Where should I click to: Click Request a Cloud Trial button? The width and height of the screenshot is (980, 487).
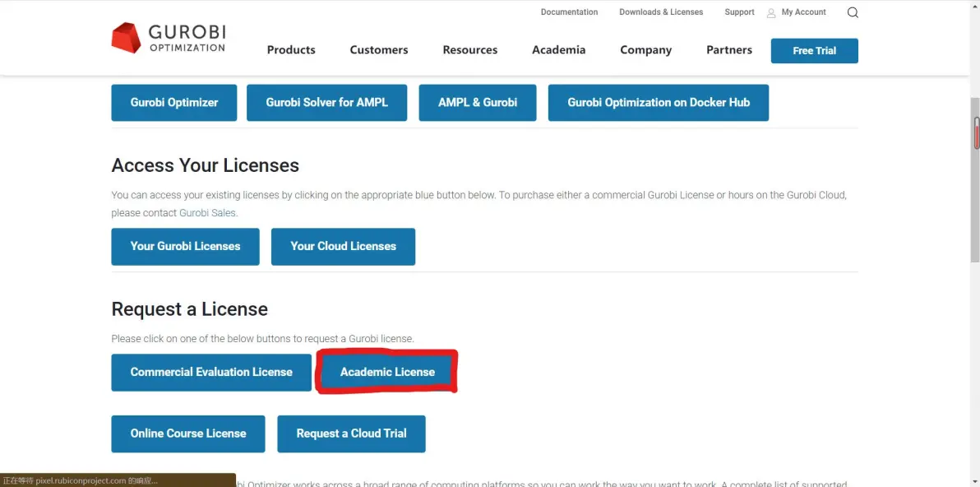[351, 434]
